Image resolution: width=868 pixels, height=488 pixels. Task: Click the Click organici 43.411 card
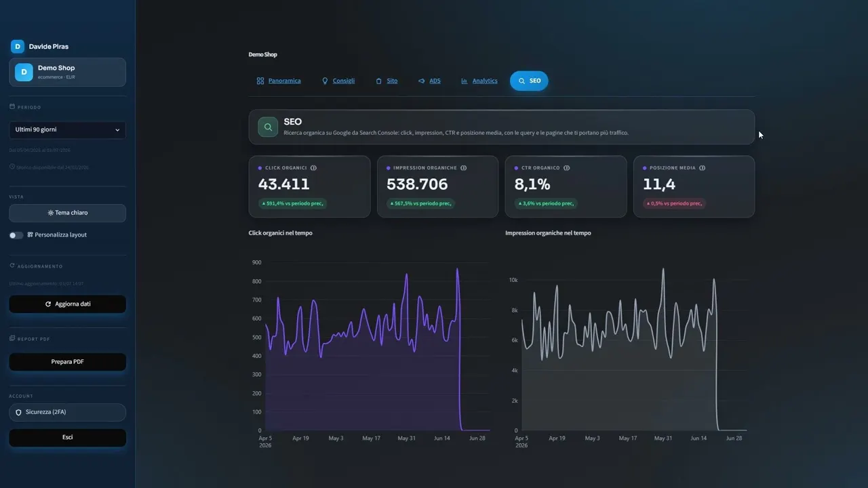(309, 186)
